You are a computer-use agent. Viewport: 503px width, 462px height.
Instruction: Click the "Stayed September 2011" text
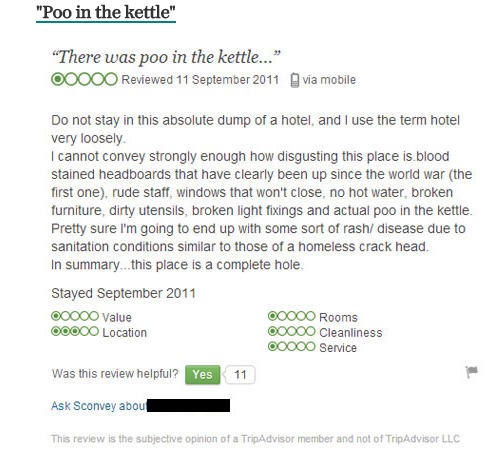pos(123,293)
